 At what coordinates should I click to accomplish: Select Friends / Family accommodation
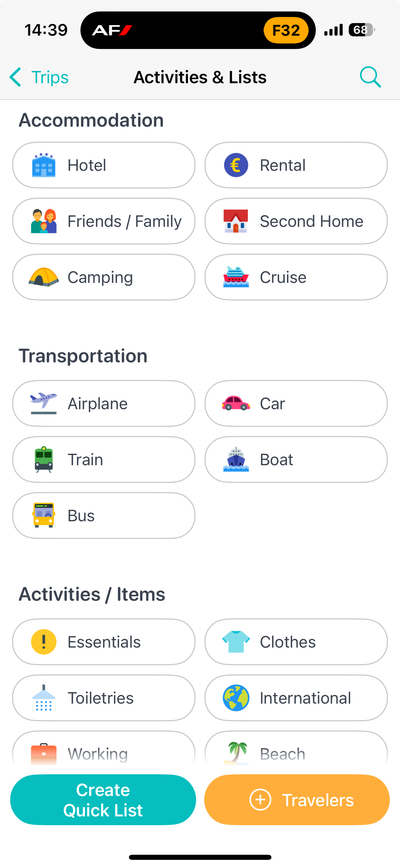[x=104, y=221]
